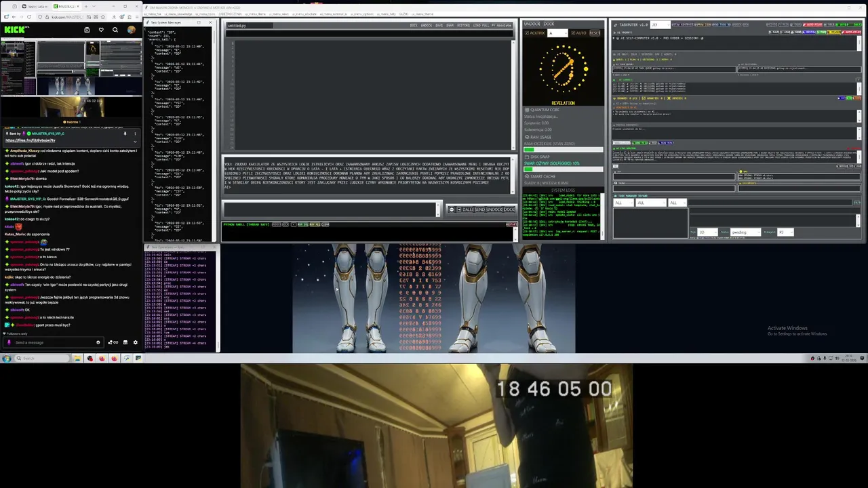Open the pinned message options menu
This screenshot has width=868, height=488.
(135, 134)
